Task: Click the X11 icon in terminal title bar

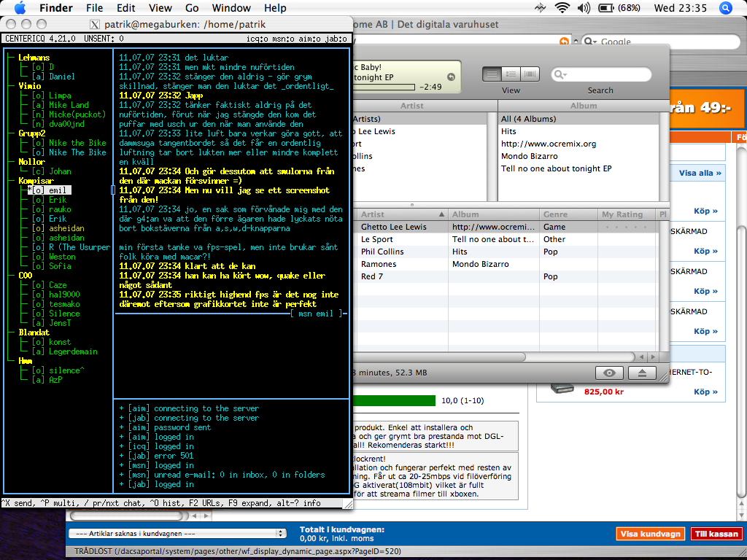Action: click(95, 24)
